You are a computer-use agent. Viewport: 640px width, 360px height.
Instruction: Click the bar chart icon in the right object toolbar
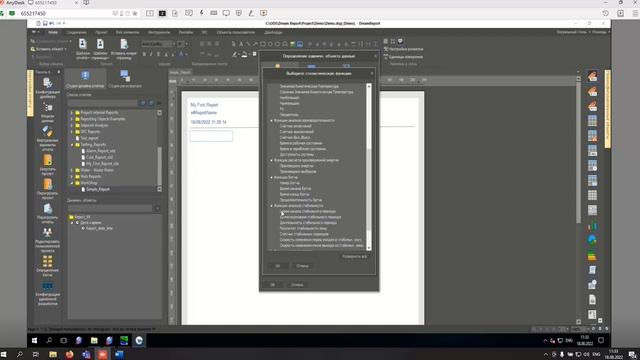click(x=592, y=226)
